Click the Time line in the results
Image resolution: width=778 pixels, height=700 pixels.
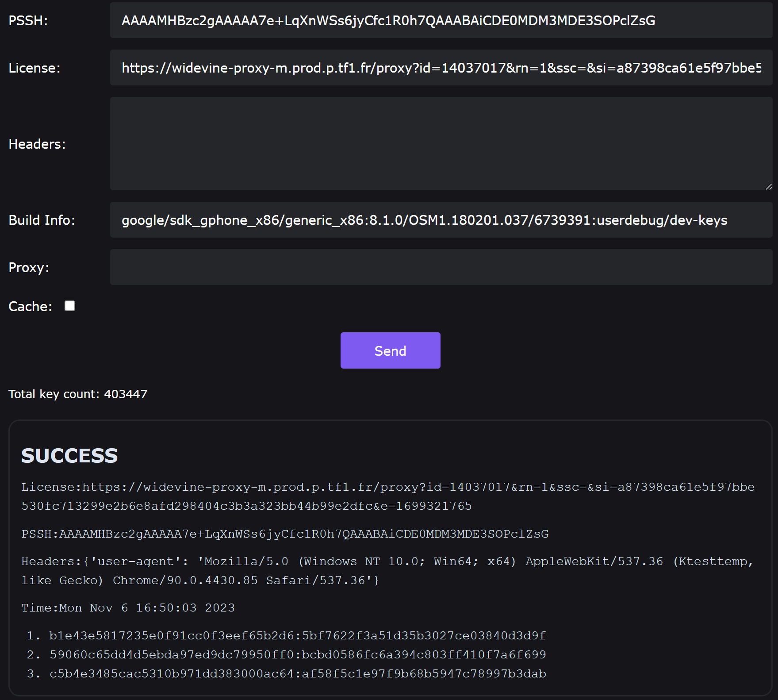pos(128,608)
